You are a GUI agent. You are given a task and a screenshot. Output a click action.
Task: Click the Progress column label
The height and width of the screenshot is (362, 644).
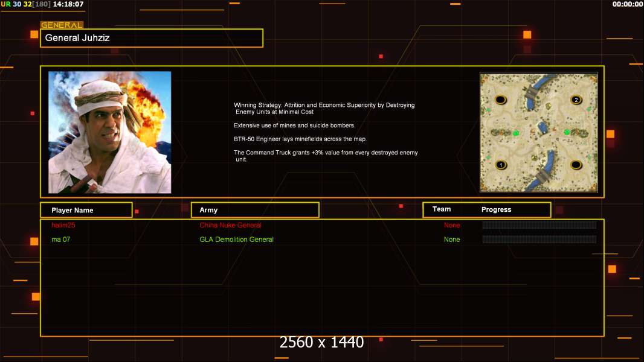[496, 209]
